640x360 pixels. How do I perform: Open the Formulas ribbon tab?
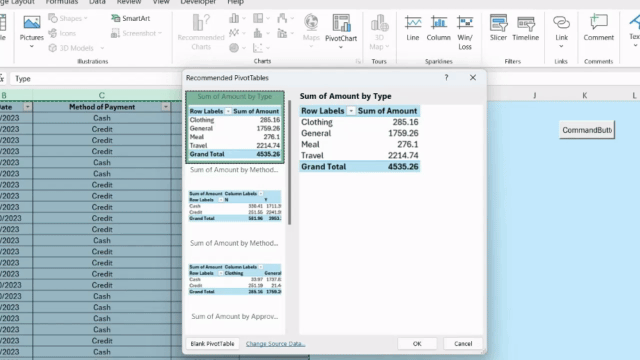[x=62, y=2]
